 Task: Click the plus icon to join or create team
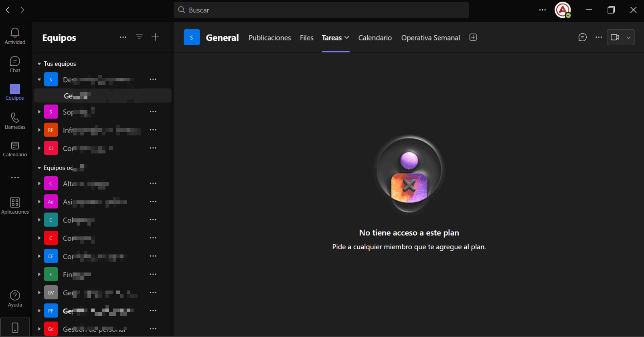(155, 37)
